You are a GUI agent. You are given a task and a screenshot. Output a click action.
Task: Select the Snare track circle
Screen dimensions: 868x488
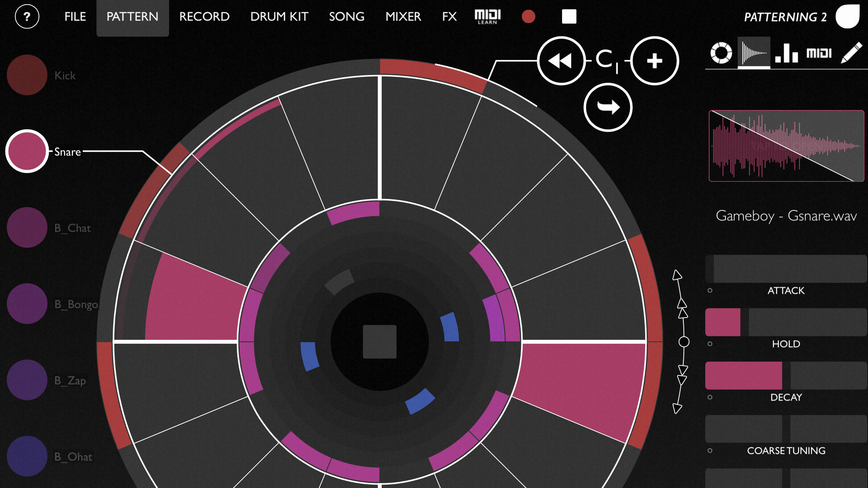(27, 151)
